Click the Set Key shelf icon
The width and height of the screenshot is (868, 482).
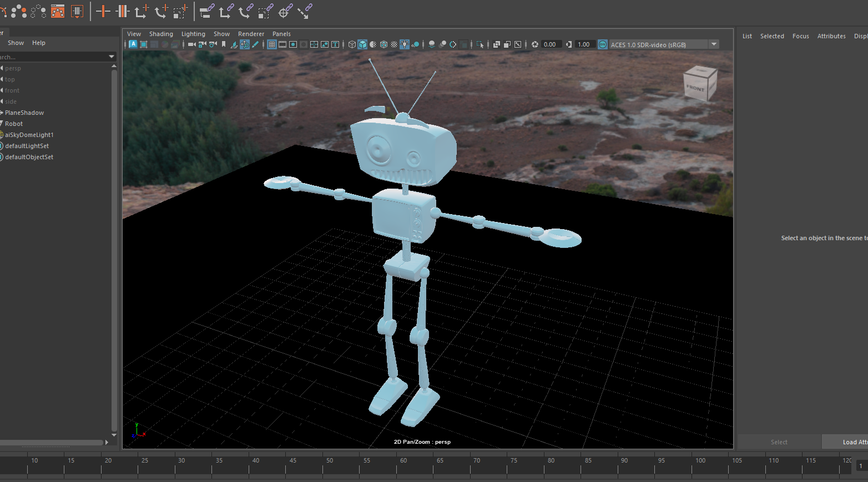click(x=103, y=11)
